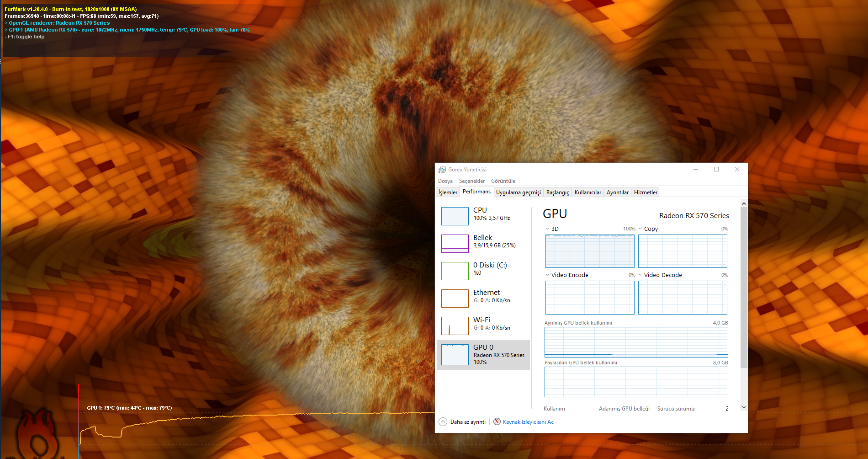Select the Ethernet thumbnail graph
This screenshot has width=868, height=459.
click(x=455, y=299)
